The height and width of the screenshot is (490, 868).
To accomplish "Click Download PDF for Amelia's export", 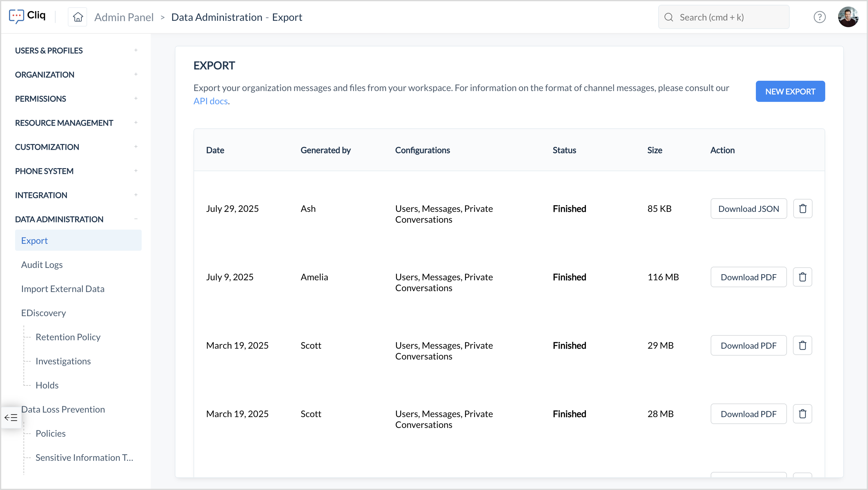I will (x=749, y=277).
